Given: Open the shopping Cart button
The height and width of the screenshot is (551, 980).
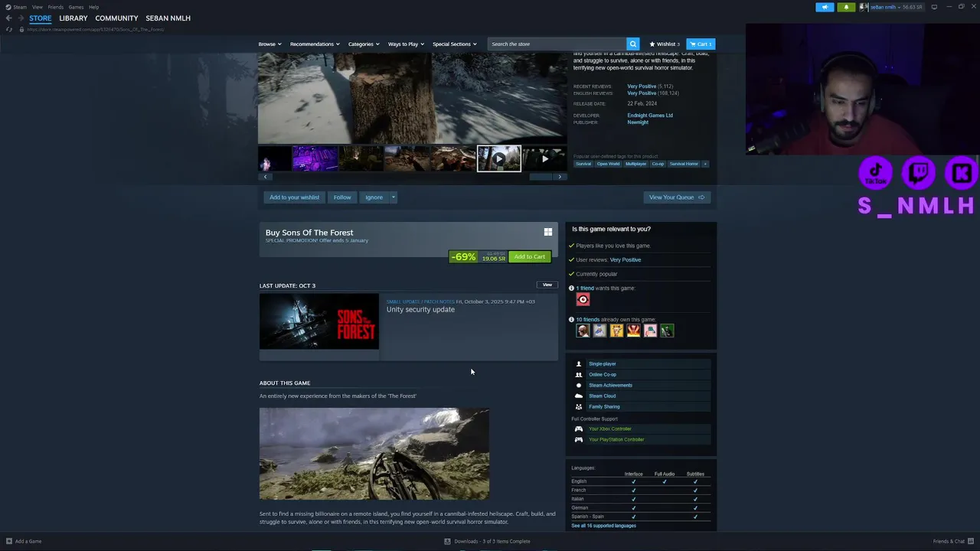Looking at the screenshot, I should [701, 44].
